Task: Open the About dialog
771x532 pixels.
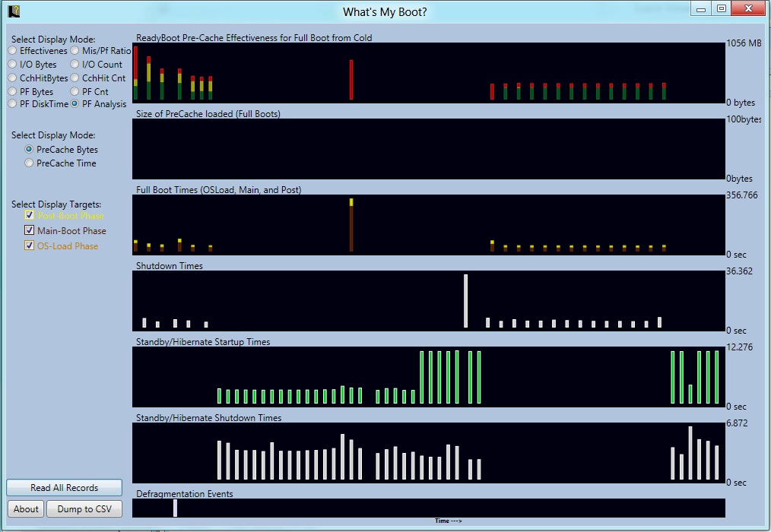Action: click(26, 509)
